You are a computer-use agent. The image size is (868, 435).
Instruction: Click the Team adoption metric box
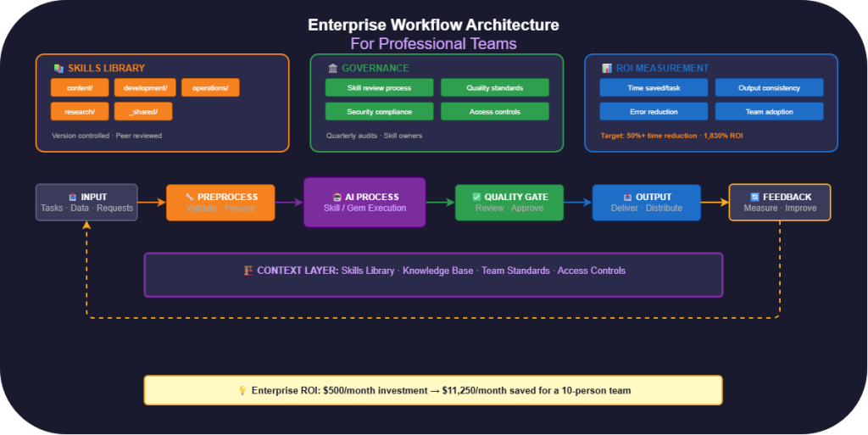[x=770, y=111]
